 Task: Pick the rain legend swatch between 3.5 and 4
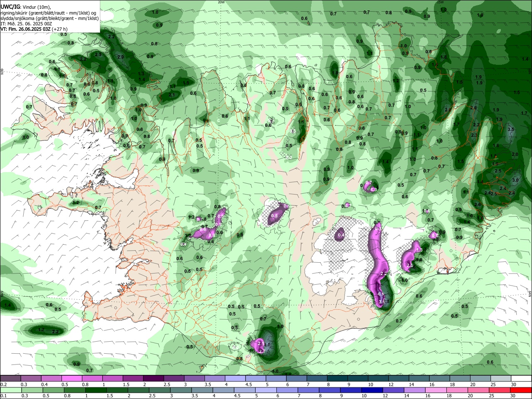(202, 390)
